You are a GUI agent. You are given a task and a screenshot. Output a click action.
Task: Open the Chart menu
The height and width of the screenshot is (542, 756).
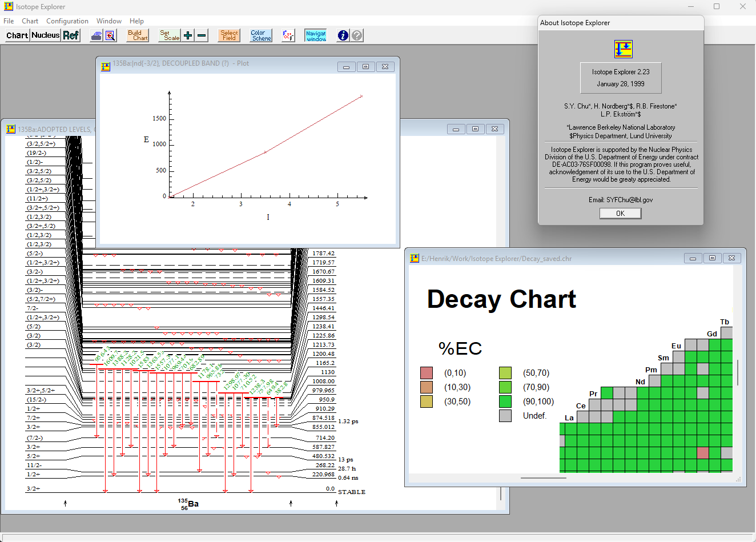click(30, 21)
